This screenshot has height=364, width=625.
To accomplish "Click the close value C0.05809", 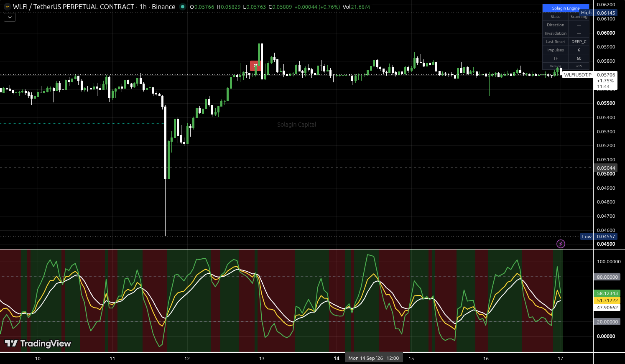I will pos(280,7).
